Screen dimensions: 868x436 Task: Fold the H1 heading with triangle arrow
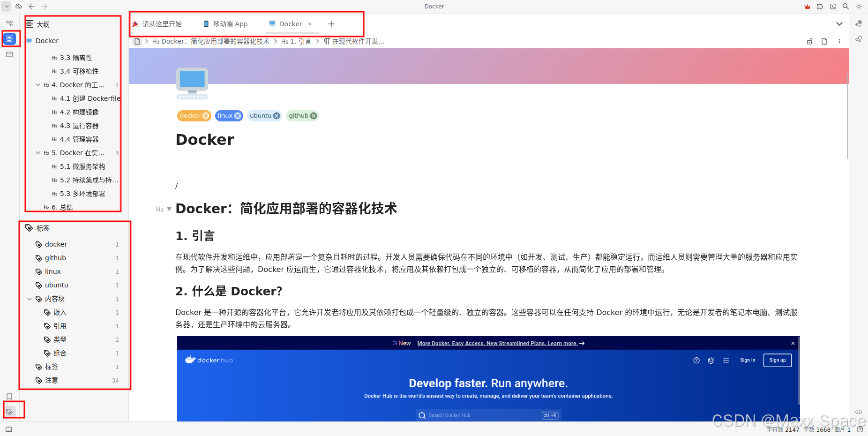pyautogui.click(x=169, y=209)
